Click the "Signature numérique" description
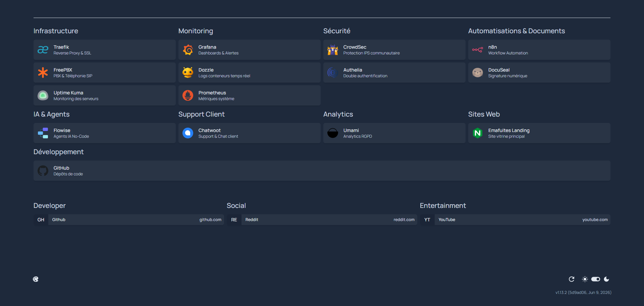The image size is (644, 306). (508, 76)
